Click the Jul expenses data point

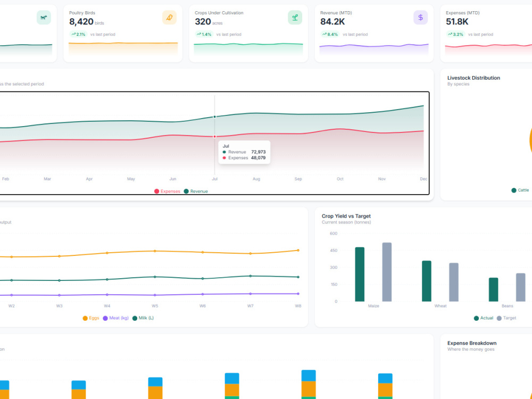point(214,136)
